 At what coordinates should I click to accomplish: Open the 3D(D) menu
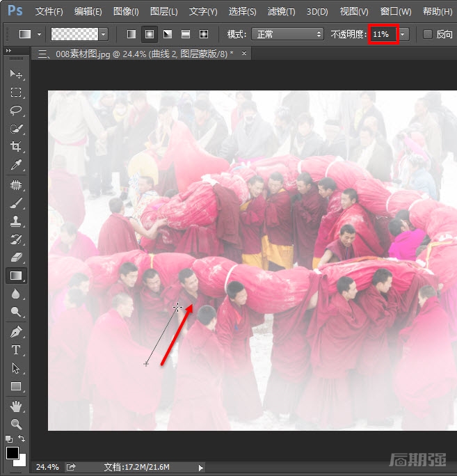[x=317, y=12]
